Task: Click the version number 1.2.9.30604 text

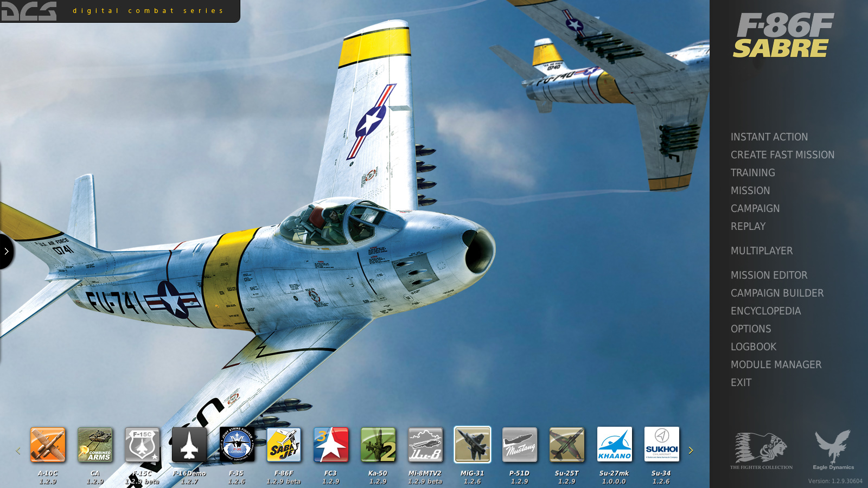Action: (835, 481)
